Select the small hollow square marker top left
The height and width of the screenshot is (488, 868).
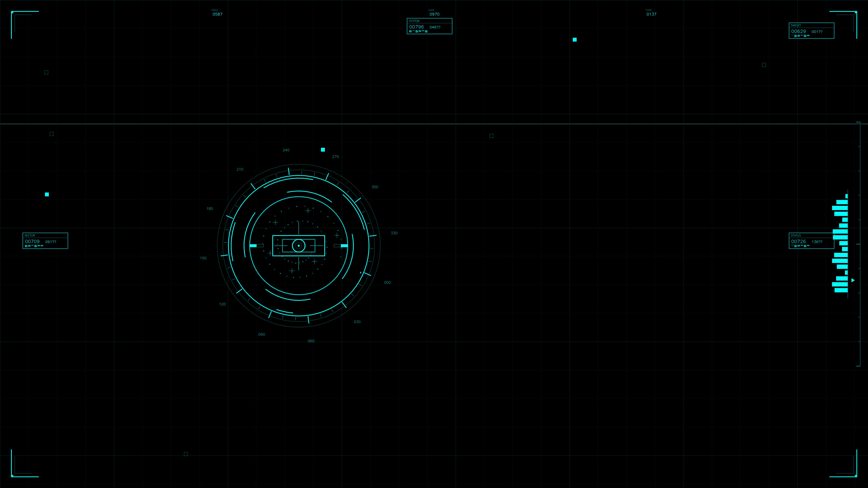46,72
